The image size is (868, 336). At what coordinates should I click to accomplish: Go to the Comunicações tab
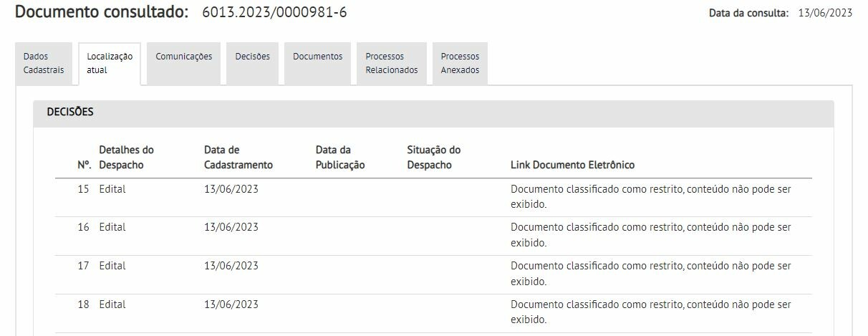pos(184,57)
